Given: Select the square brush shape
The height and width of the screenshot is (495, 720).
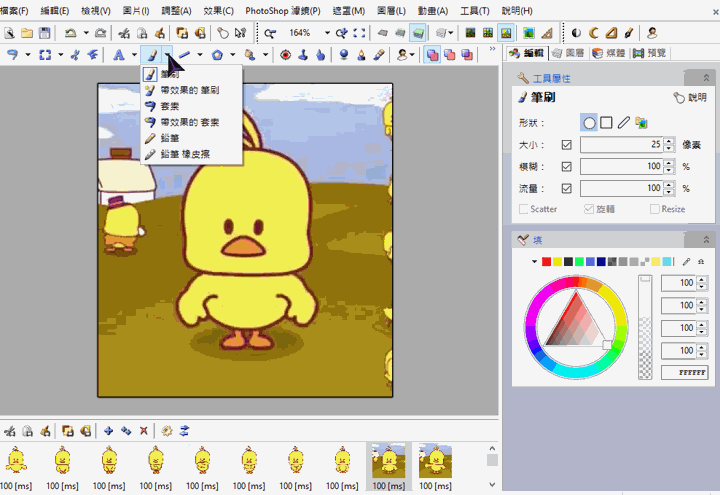Looking at the screenshot, I should (x=606, y=123).
